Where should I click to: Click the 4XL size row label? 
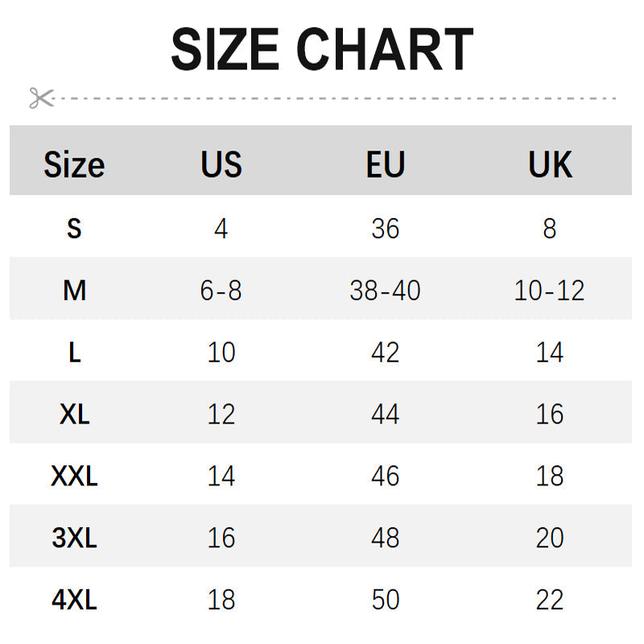74,600
